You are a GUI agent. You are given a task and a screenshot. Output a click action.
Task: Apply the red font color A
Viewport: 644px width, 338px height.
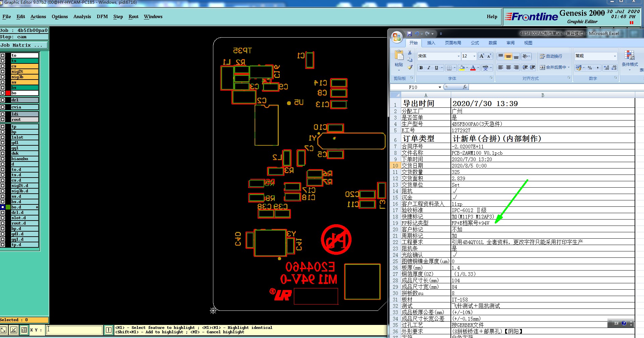[473, 67]
